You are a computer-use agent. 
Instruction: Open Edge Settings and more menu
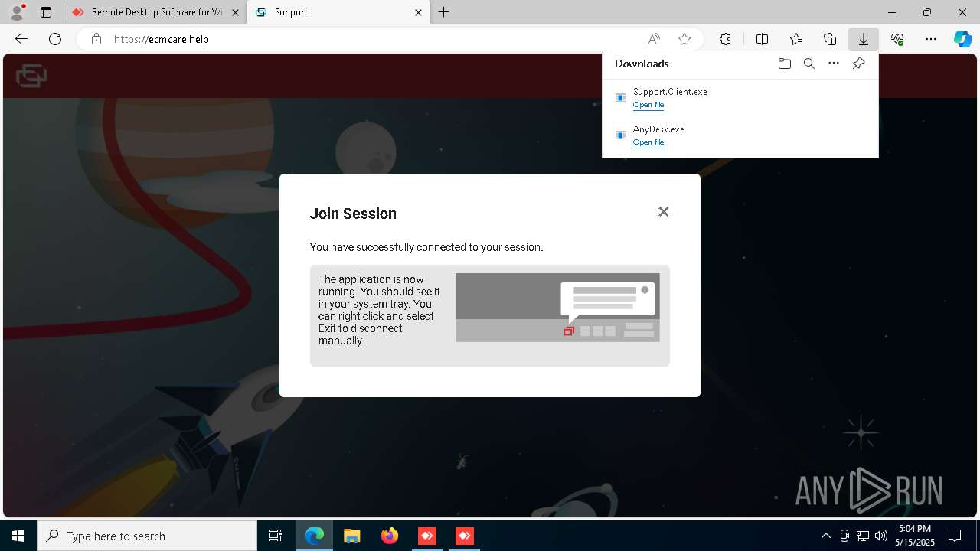(931, 39)
